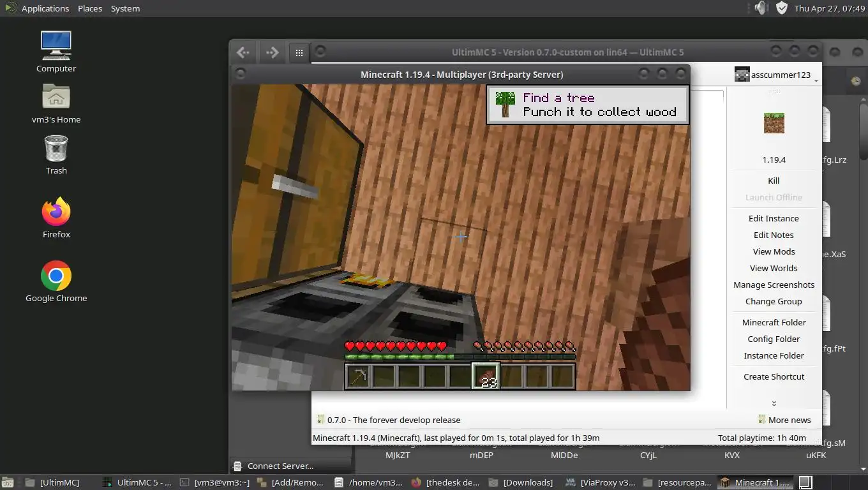Click View Worlds in UltimMC
This screenshot has height=490, width=868.
774,268
